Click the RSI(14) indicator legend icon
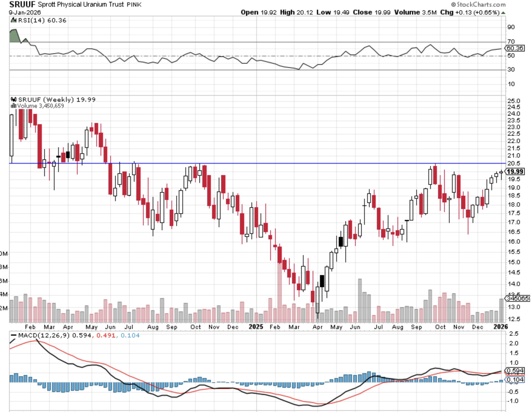This screenshot has height=412, width=532. pos(13,20)
